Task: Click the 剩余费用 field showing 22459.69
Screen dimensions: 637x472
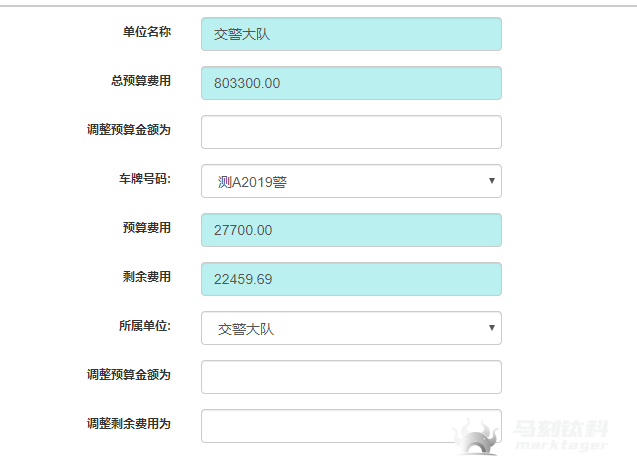Action: point(351,279)
